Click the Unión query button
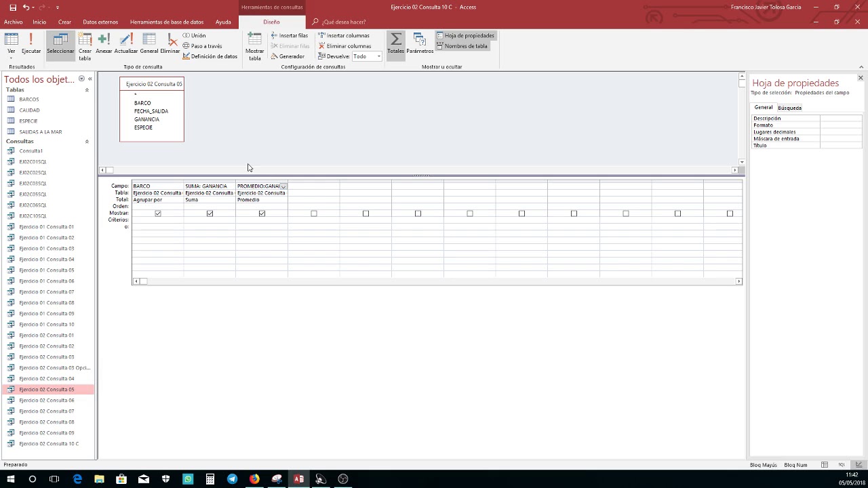Viewport: 868px width, 488px height. (194, 35)
